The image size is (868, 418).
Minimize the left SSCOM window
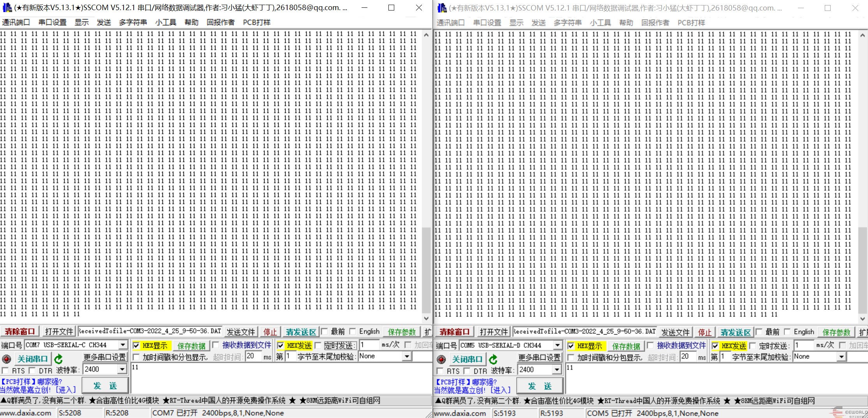[x=364, y=8]
